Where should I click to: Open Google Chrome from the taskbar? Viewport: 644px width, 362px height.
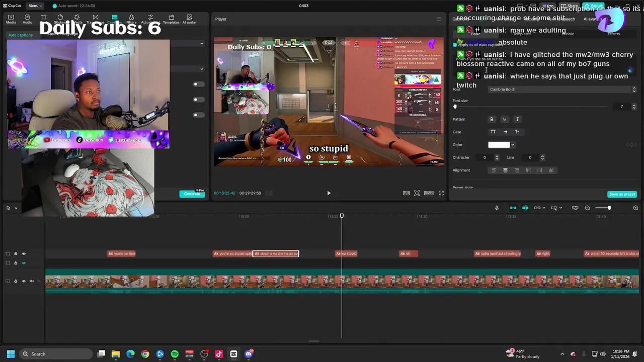click(x=145, y=354)
